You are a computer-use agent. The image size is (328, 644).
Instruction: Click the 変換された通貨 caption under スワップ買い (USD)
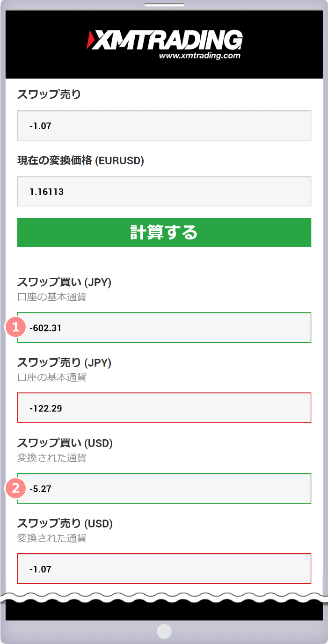click(x=48, y=456)
